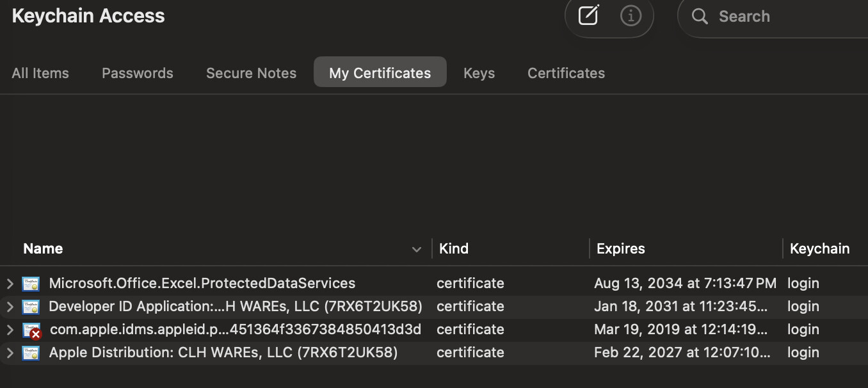Open the info inspector icon

click(631, 16)
